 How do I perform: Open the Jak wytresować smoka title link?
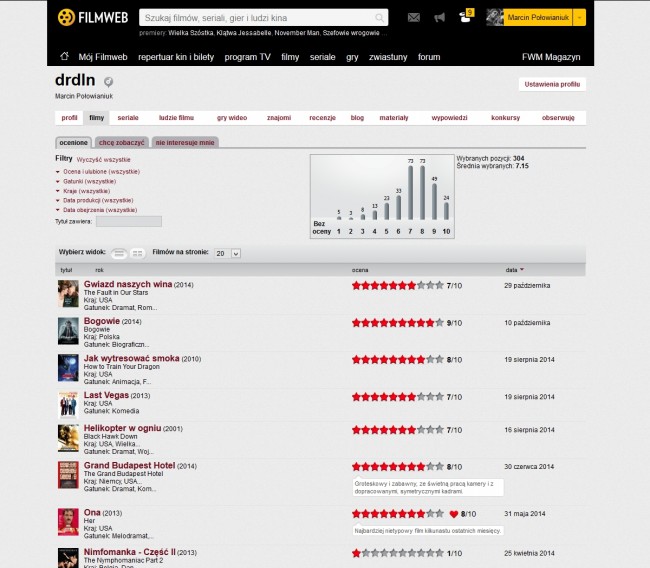click(131, 358)
